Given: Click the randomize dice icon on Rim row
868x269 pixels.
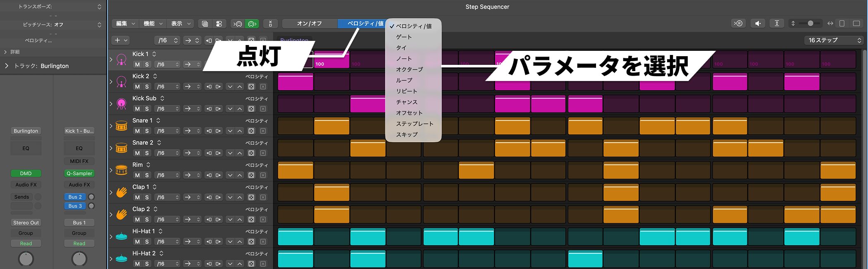Looking at the screenshot, I should pyautogui.click(x=251, y=175).
